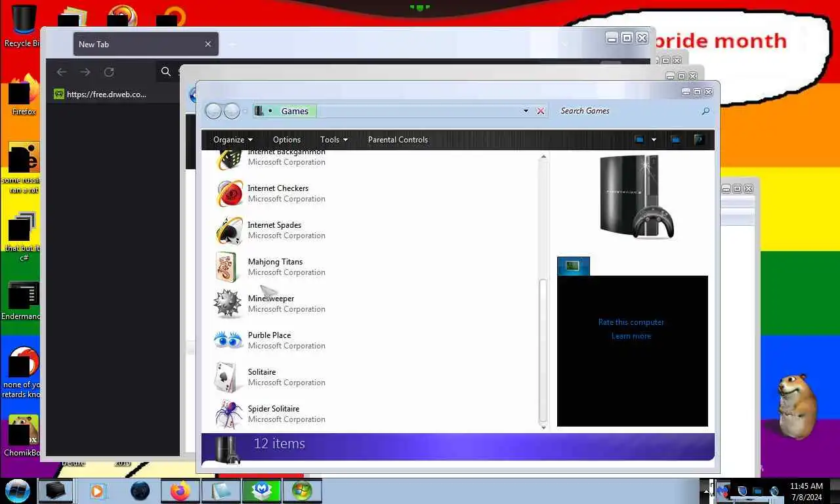840x504 pixels.
Task: Open the Endermanch desktop icon
Action: [22, 301]
